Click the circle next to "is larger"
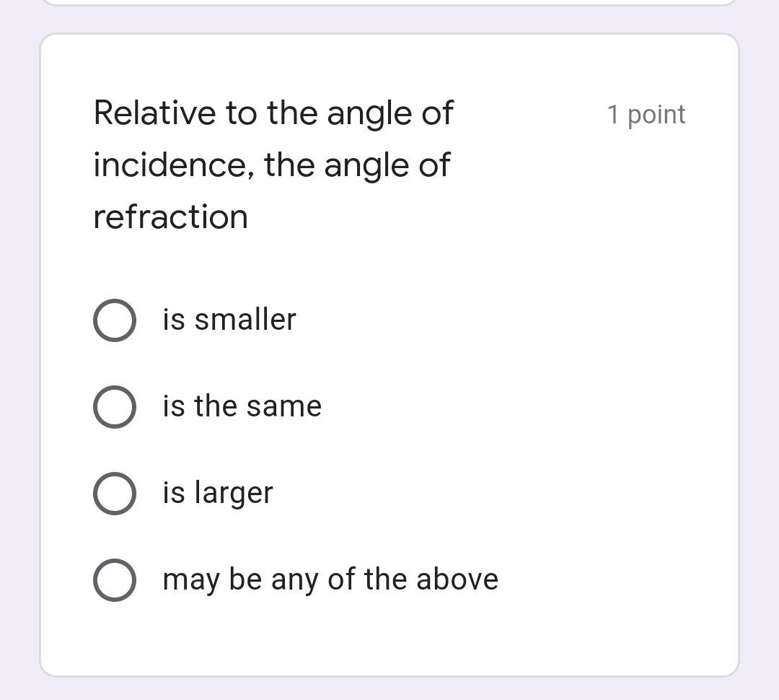The width and height of the screenshot is (779, 700). click(x=114, y=493)
